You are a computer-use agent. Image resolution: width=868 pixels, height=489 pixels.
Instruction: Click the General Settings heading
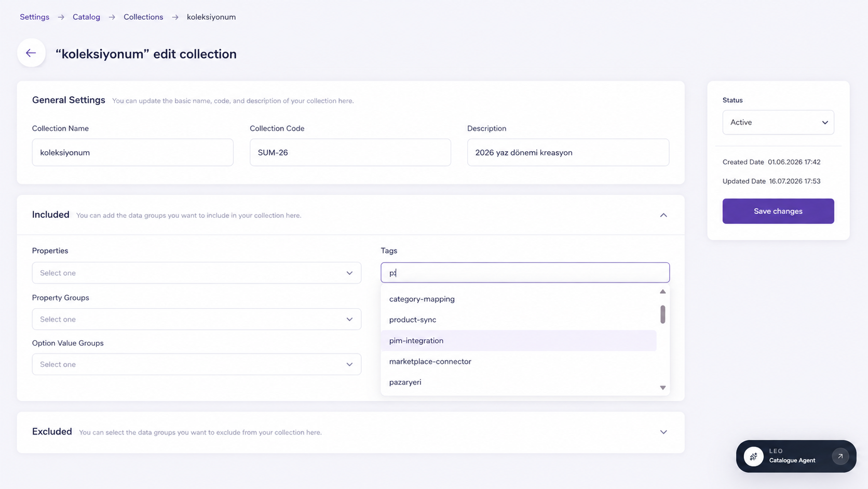[69, 100]
